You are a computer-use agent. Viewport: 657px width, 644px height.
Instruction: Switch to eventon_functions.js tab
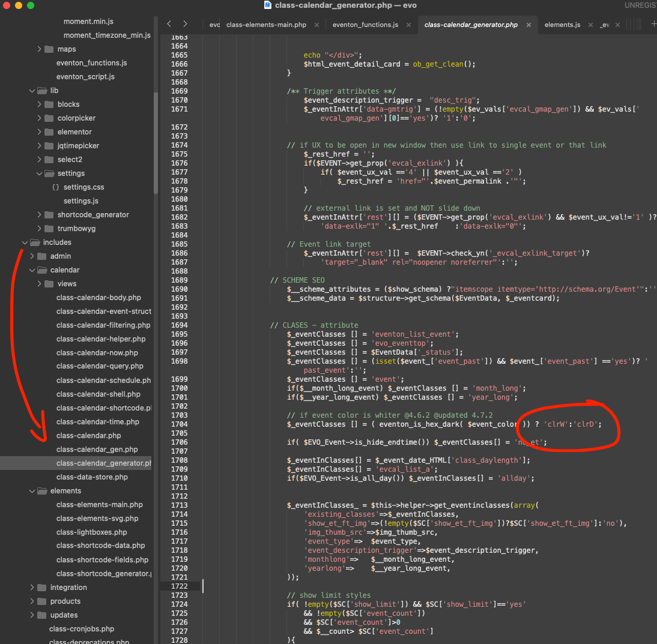click(365, 25)
